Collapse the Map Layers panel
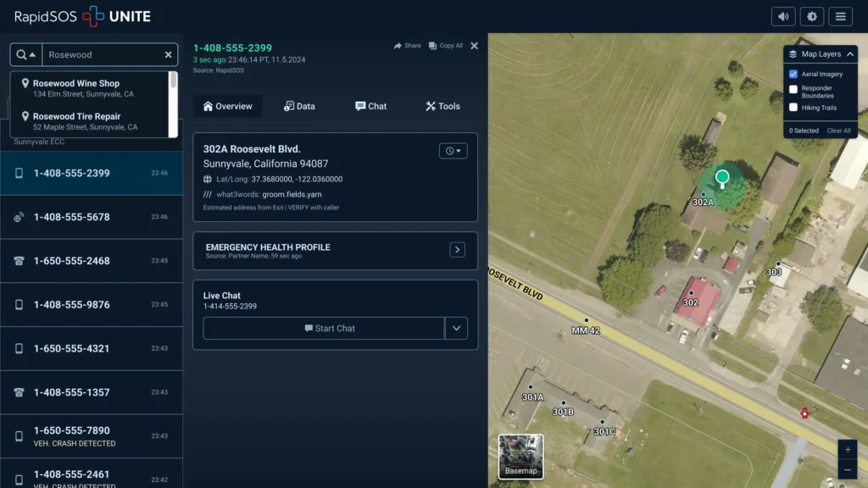 click(x=849, y=53)
